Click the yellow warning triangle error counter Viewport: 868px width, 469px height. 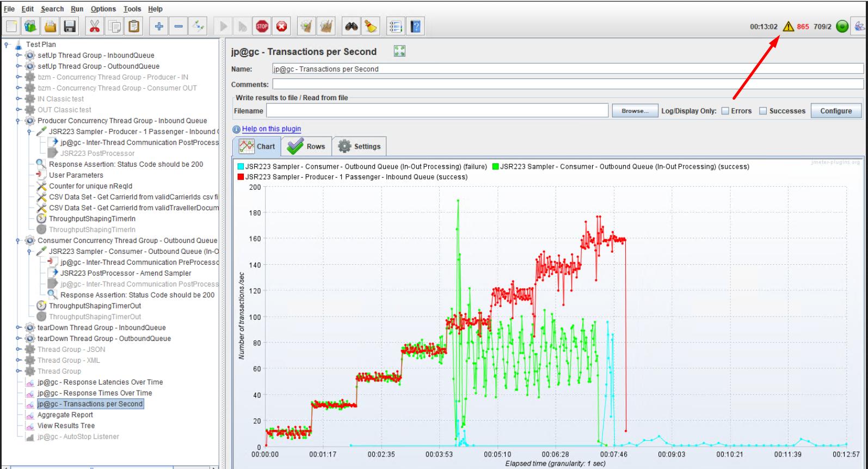(788, 26)
